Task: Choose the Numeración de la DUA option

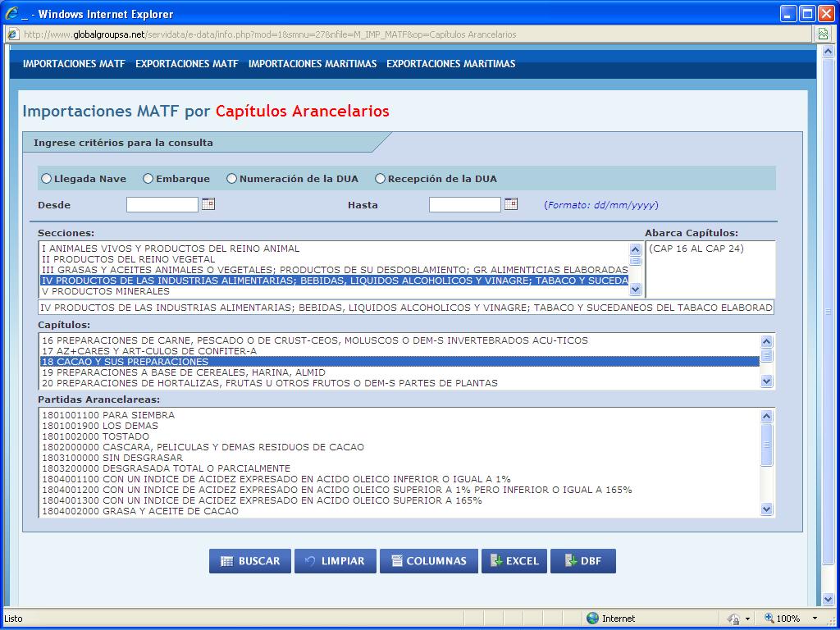Action: tap(232, 179)
